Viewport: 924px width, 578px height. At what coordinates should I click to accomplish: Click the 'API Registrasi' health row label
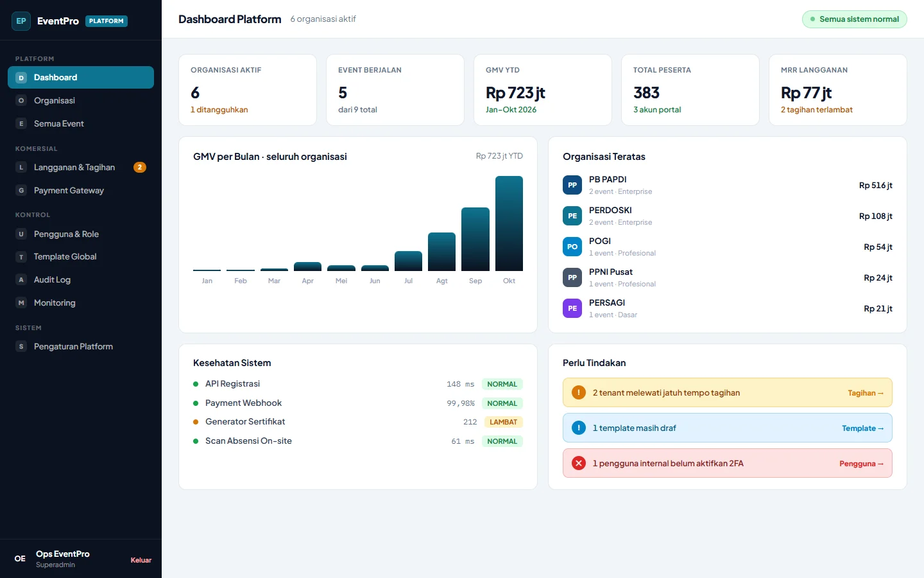point(232,384)
